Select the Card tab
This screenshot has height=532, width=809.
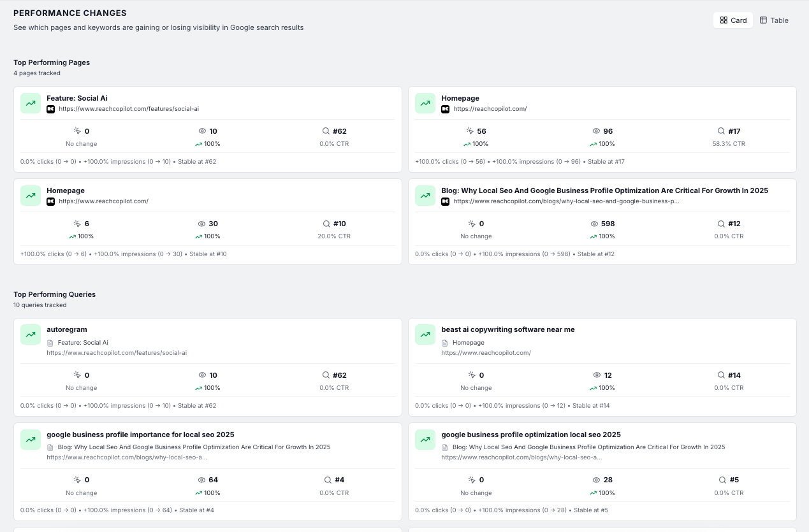tap(732, 20)
